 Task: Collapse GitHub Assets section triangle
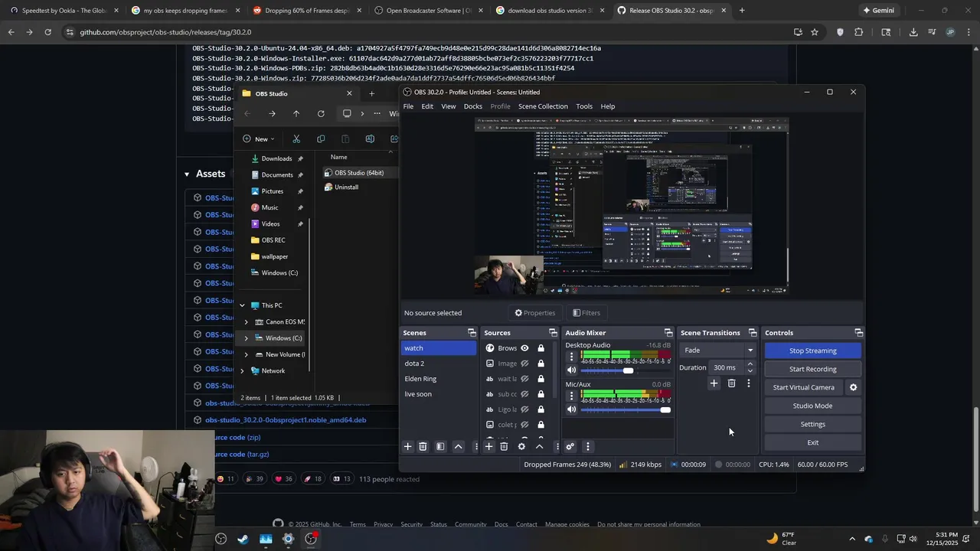click(x=187, y=174)
